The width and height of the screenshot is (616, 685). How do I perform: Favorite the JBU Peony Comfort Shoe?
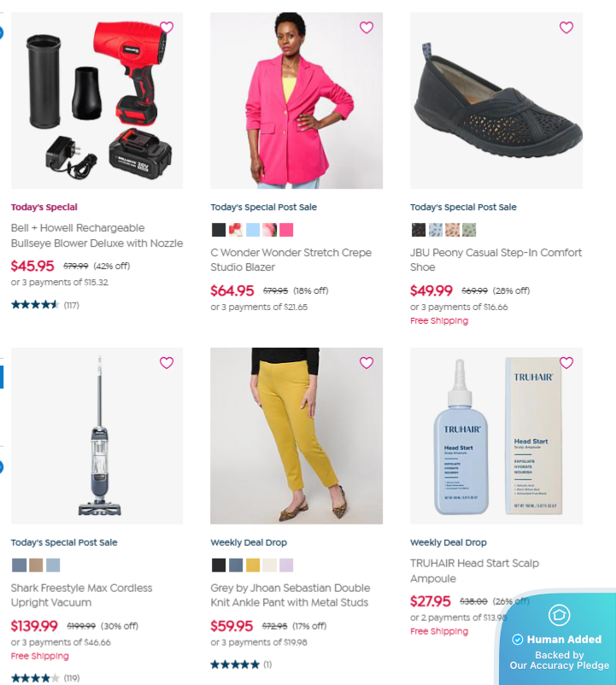coord(566,27)
